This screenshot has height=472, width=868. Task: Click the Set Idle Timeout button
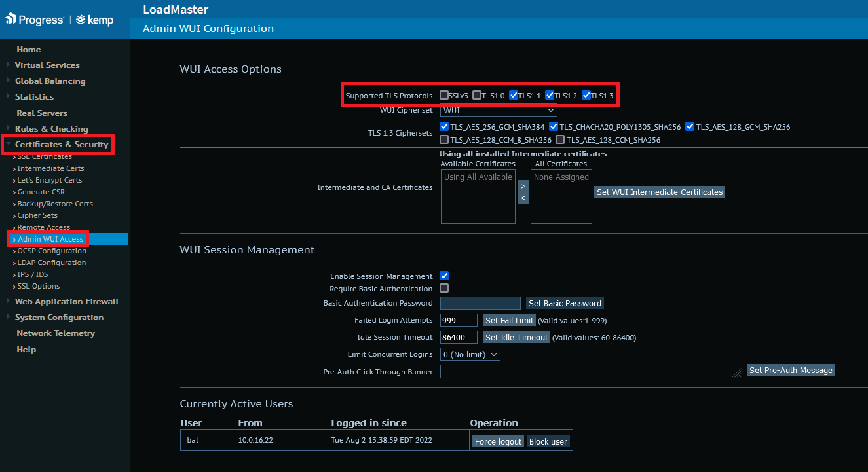pos(516,337)
